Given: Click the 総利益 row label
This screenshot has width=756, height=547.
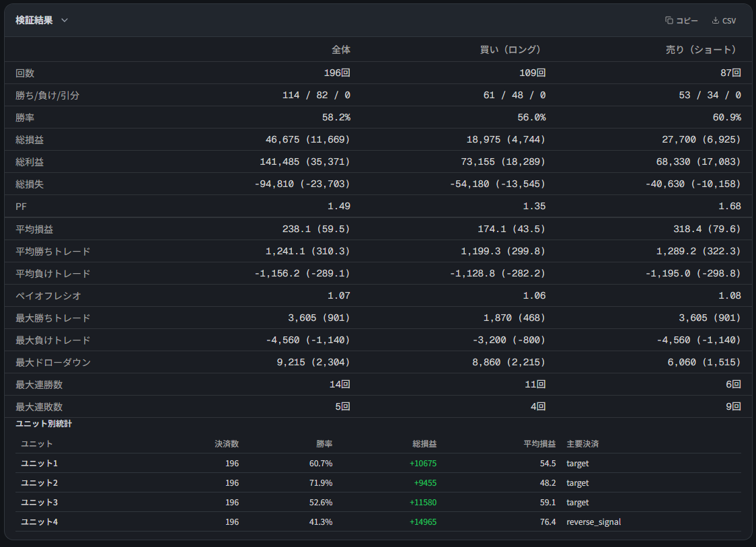Looking at the screenshot, I should point(30,162).
